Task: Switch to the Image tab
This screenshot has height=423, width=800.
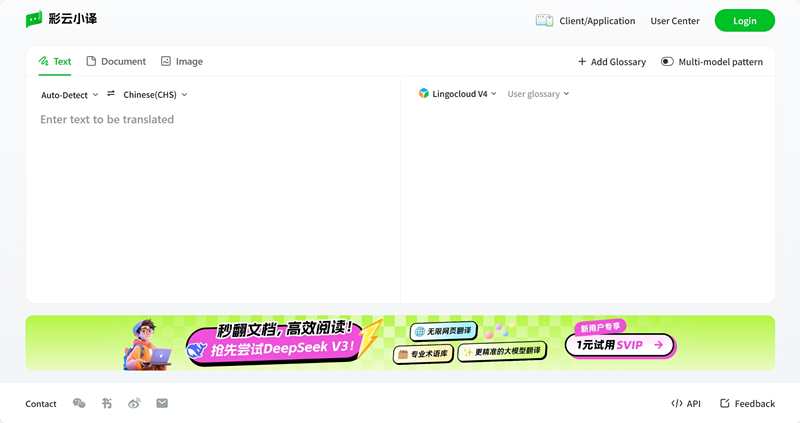Action: pyautogui.click(x=182, y=61)
